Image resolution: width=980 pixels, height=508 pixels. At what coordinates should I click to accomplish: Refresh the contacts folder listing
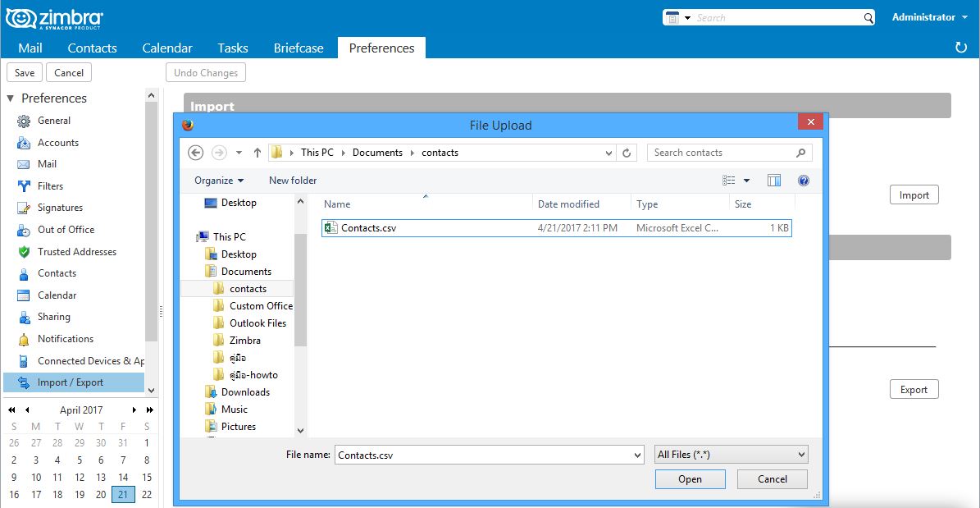click(x=627, y=153)
